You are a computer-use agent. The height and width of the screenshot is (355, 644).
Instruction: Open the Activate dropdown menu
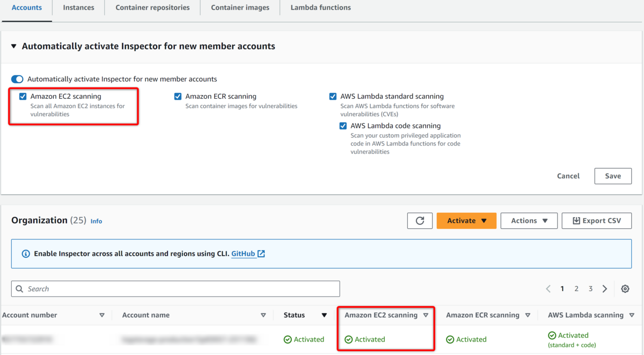click(x=466, y=221)
